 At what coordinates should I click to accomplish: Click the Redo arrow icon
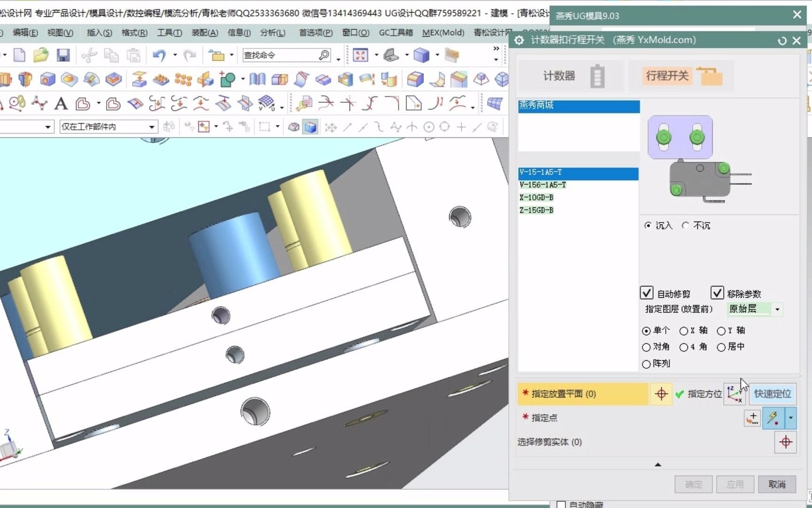pyautogui.click(x=189, y=56)
